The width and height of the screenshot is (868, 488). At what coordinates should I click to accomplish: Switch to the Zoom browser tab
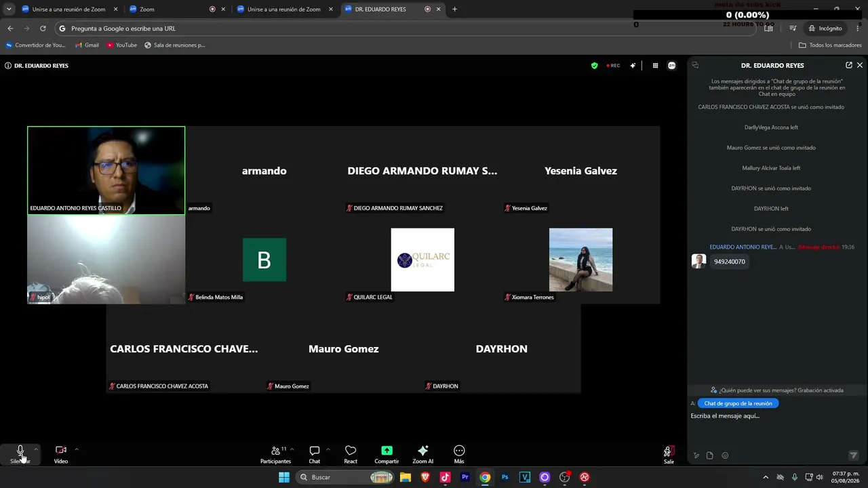click(176, 9)
